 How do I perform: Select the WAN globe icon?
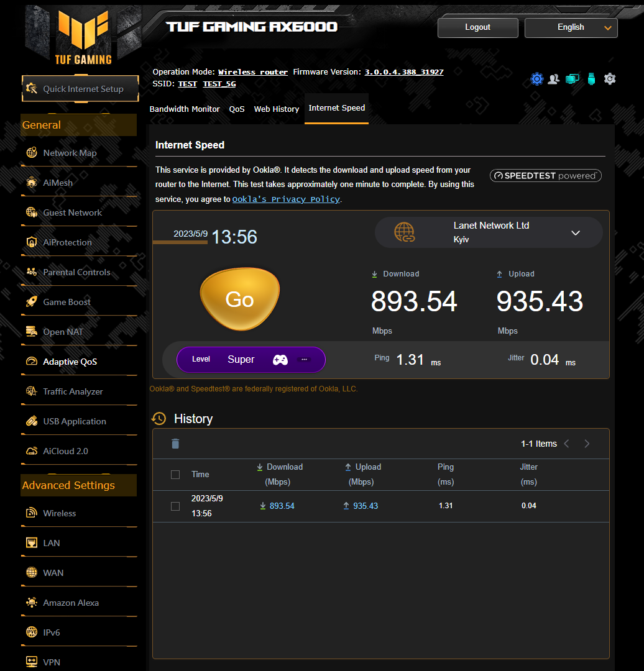32,573
